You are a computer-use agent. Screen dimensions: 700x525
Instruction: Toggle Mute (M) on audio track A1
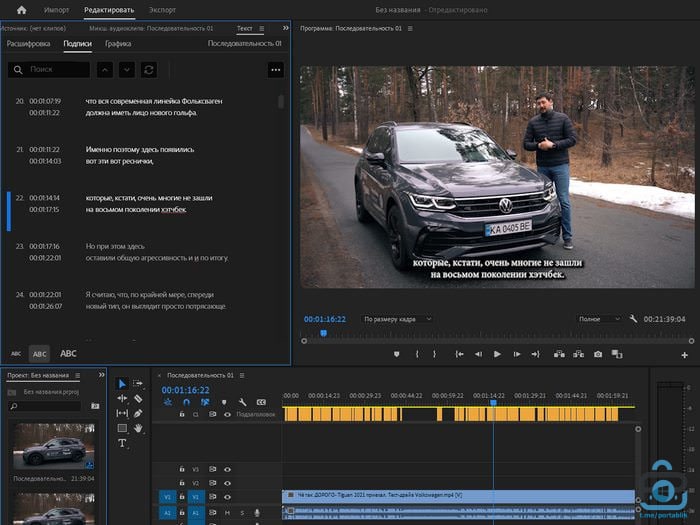[x=227, y=512]
